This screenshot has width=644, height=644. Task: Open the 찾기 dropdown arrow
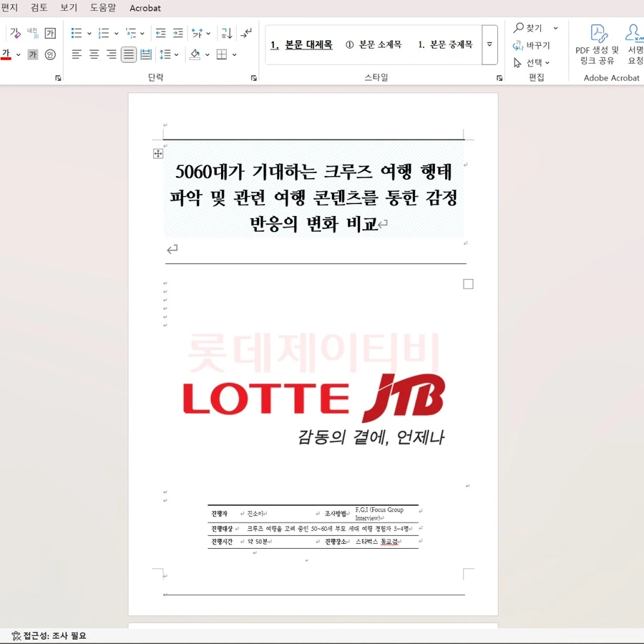[556, 29]
